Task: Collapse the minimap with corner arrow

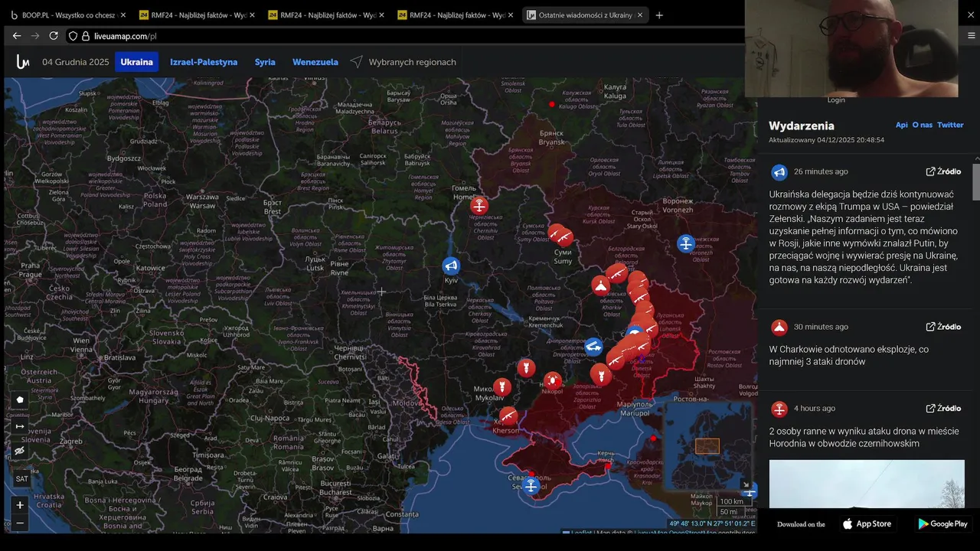Action: [746, 484]
